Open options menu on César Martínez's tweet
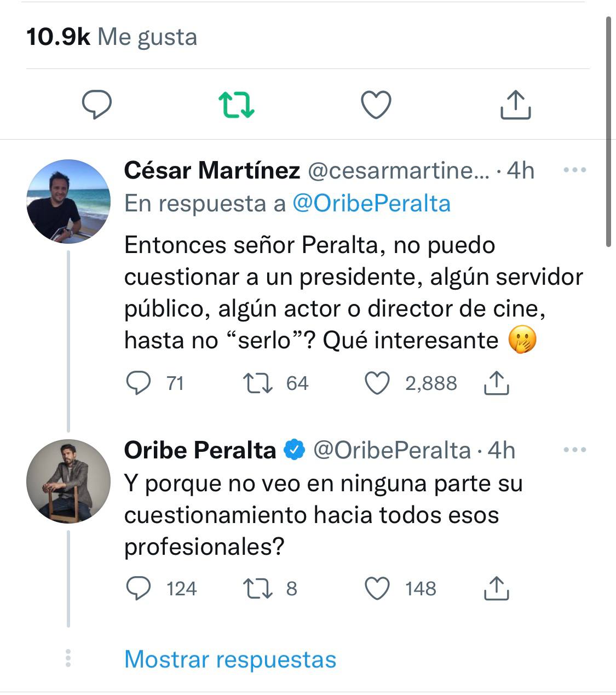 [x=574, y=170]
